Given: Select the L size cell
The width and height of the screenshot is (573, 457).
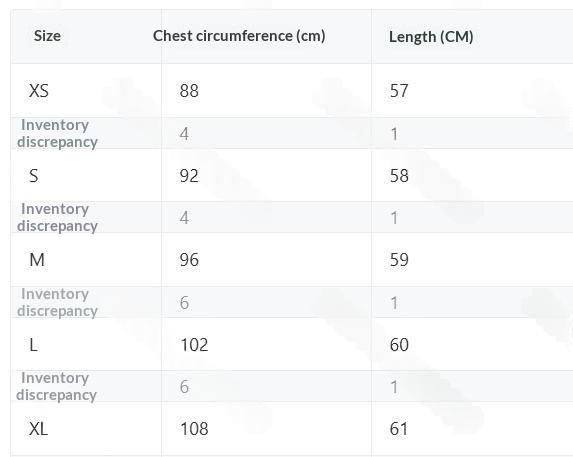Looking at the screenshot, I should tap(33, 345).
